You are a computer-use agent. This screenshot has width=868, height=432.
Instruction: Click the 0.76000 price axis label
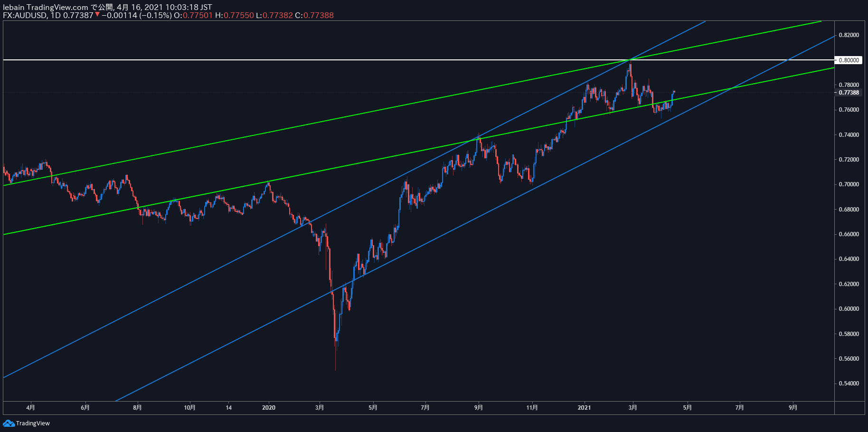point(849,110)
